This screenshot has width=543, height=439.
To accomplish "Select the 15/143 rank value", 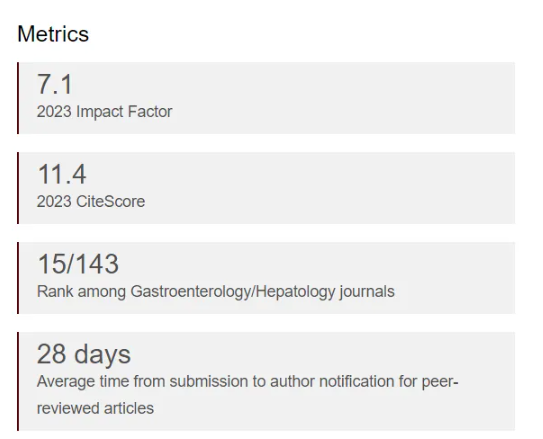I will tap(78, 264).
